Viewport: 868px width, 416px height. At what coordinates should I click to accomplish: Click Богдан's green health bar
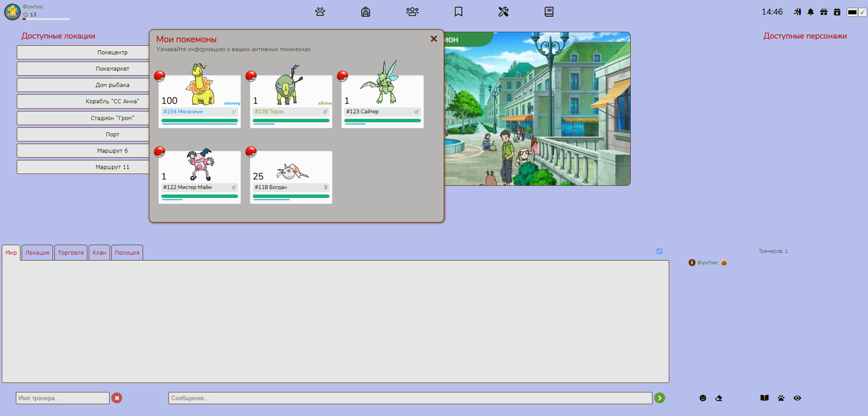(291, 196)
